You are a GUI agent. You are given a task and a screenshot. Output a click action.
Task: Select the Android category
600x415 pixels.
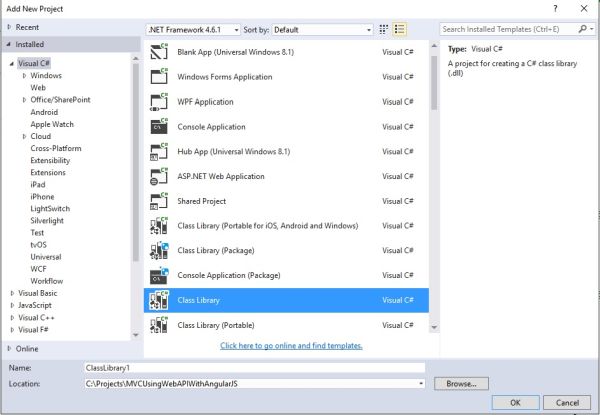click(44, 112)
